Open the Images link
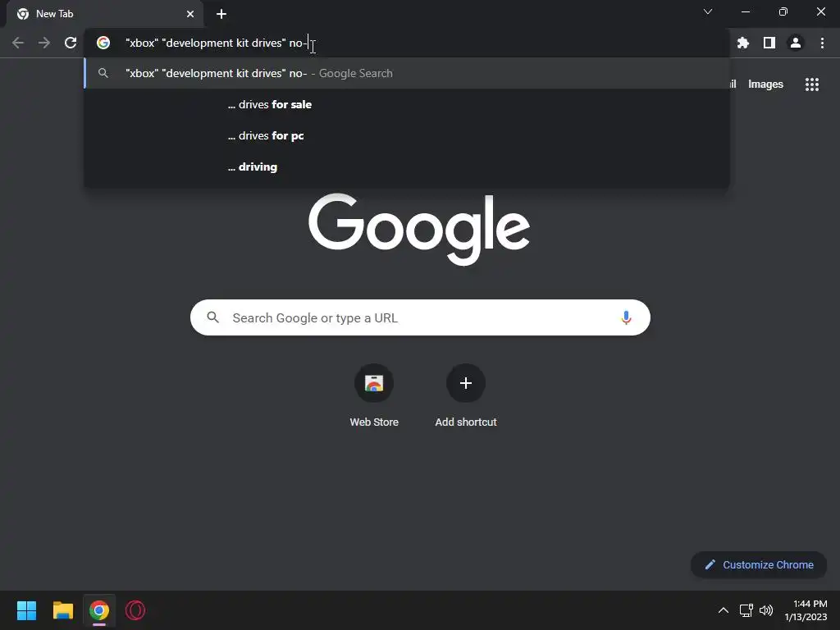840x630 pixels. (x=765, y=84)
